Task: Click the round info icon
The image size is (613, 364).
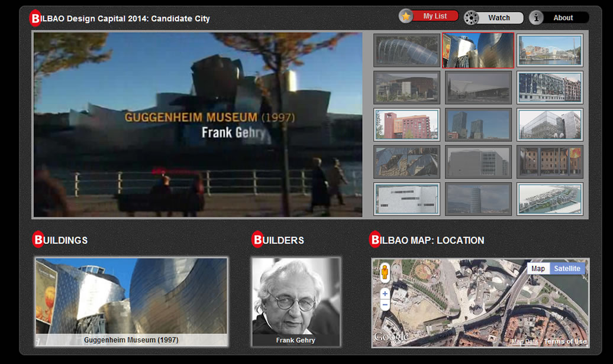Action: [536, 18]
